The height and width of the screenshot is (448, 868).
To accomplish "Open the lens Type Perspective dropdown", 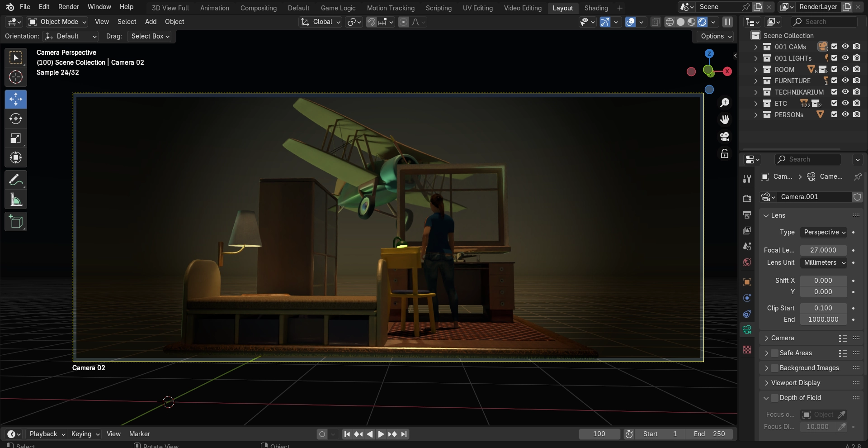I will point(823,232).
